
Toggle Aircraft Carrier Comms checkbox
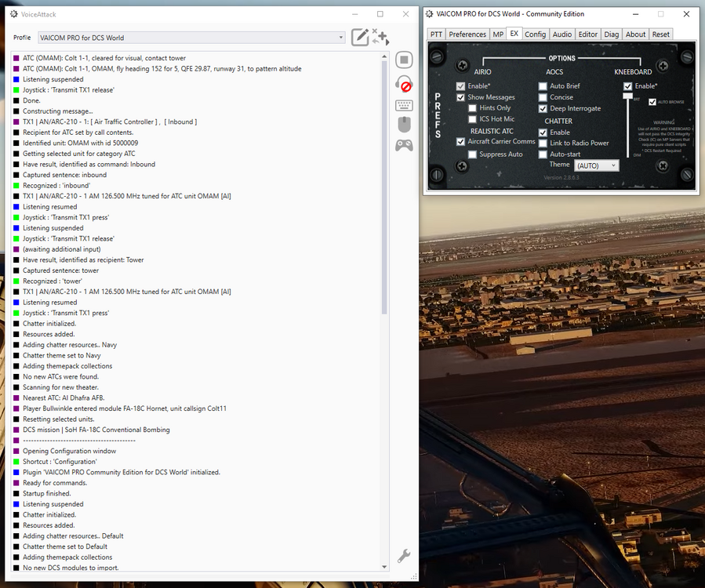460,142
